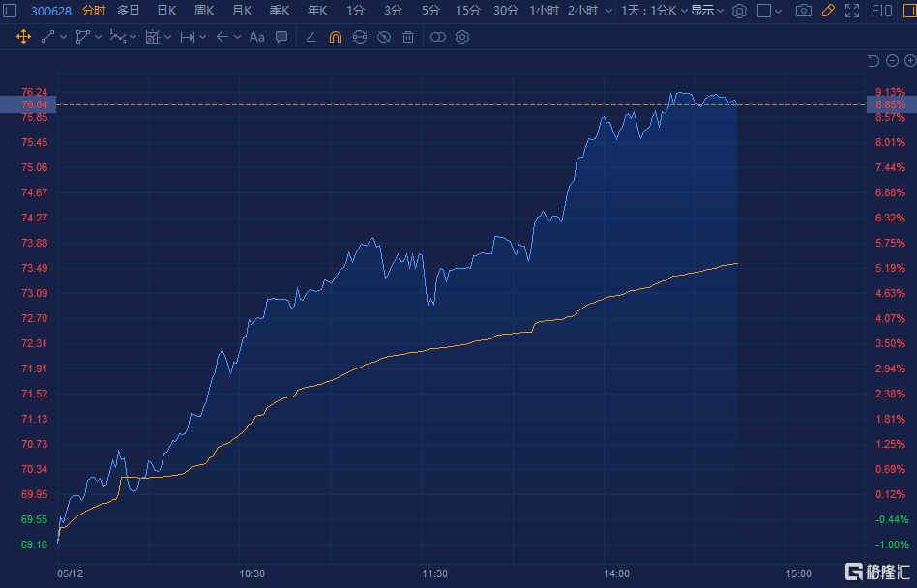The height and width of the screenshot is (588, 917).
Task: Select the 2小时 interval
Action: [583, 11]
